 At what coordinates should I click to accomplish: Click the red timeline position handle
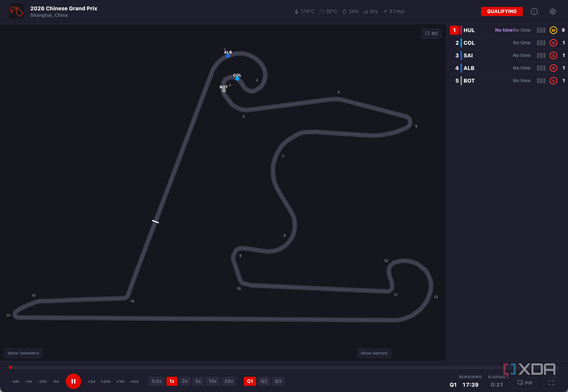click(x=10, y=368)
